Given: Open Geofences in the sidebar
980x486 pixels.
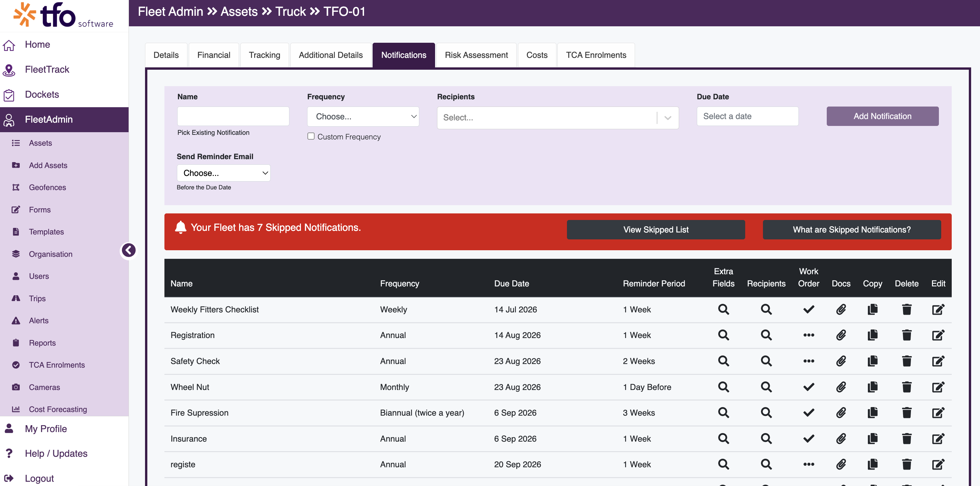Looking at the screenshot, I should point(47,187).
